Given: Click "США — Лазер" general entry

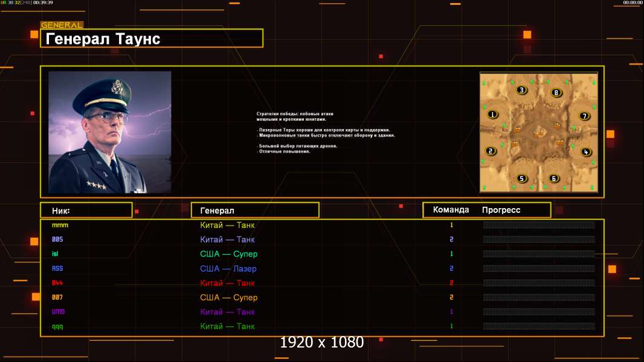Looking at the screenshot, I should (x=228, y=268).
